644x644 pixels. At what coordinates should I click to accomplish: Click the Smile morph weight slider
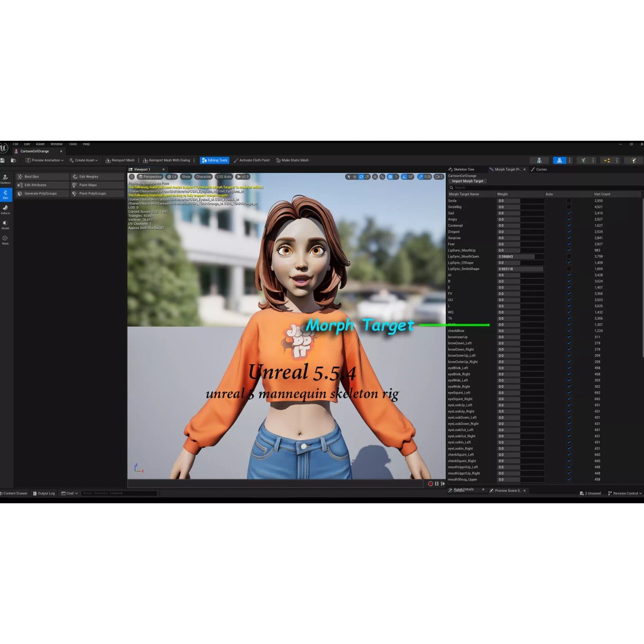[521, 201]
